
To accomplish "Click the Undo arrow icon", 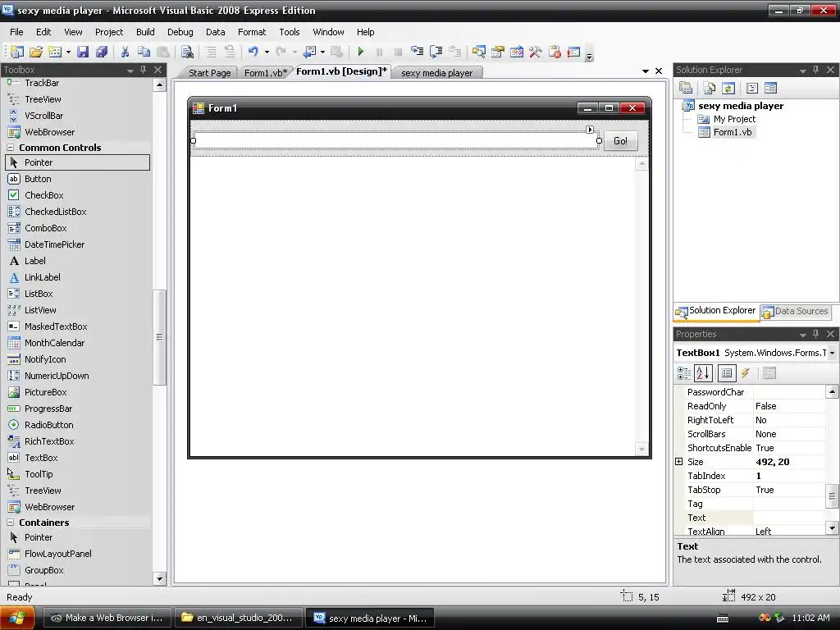I will coord(253,52).
